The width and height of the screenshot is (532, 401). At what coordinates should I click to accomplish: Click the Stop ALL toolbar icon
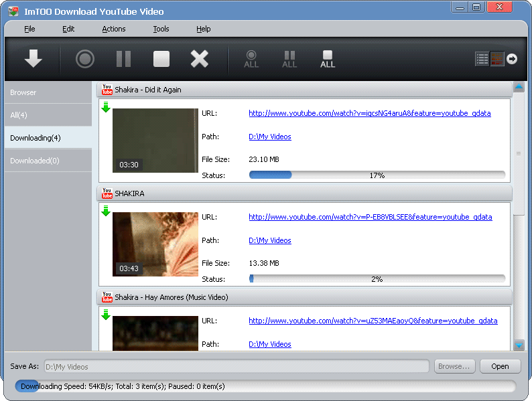pos(327,59)
